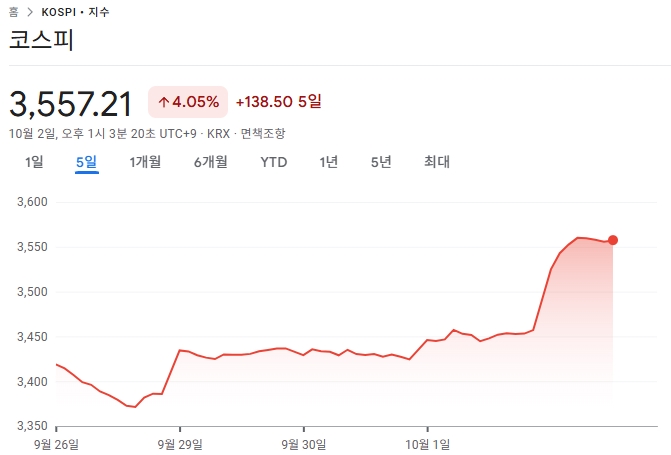
Task: Click the KOSPI · 지수 breadcrumb
Action: pyautogui.click(x=76, y=12)
